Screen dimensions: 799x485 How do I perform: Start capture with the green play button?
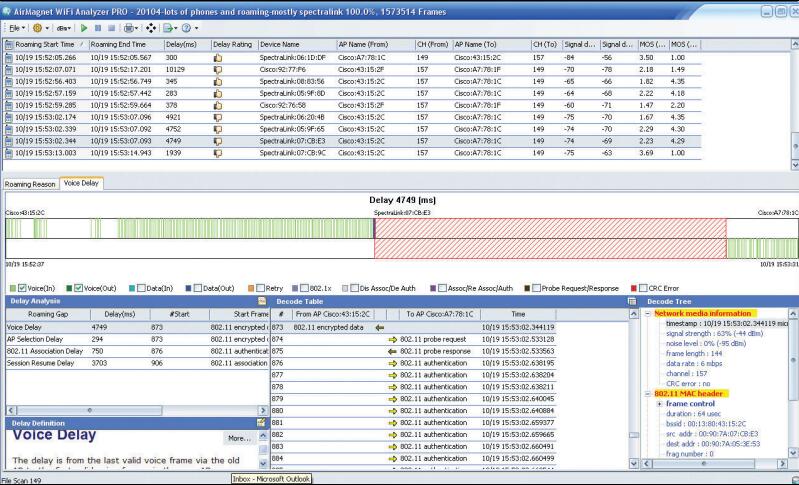coord(84,28)
